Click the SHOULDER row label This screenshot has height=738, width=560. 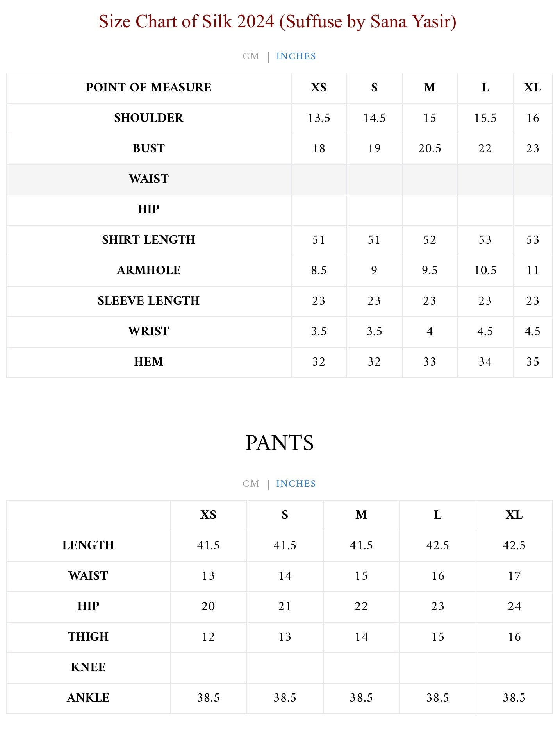pyautogui.click(x=149, y=118)
